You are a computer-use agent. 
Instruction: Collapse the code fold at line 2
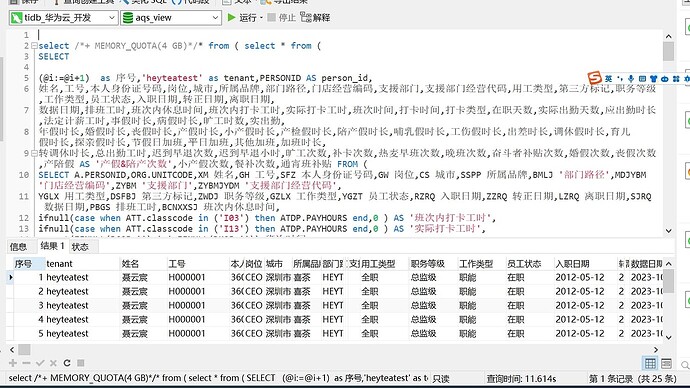point(34,46)
